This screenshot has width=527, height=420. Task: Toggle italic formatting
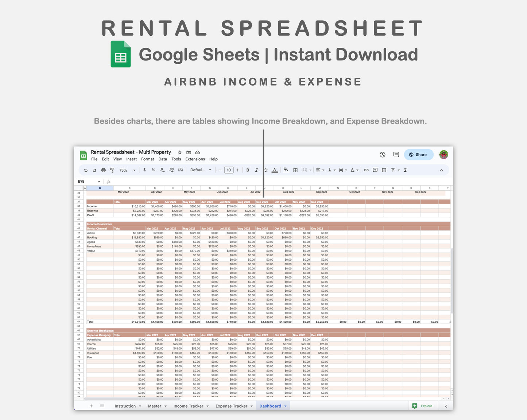coord(257,170)
